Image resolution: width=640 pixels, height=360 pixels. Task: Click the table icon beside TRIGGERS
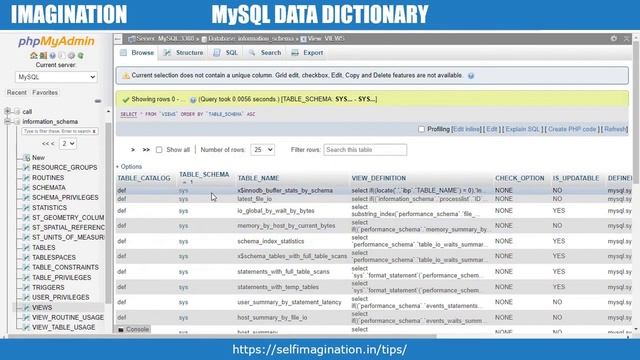coord(26,287)
